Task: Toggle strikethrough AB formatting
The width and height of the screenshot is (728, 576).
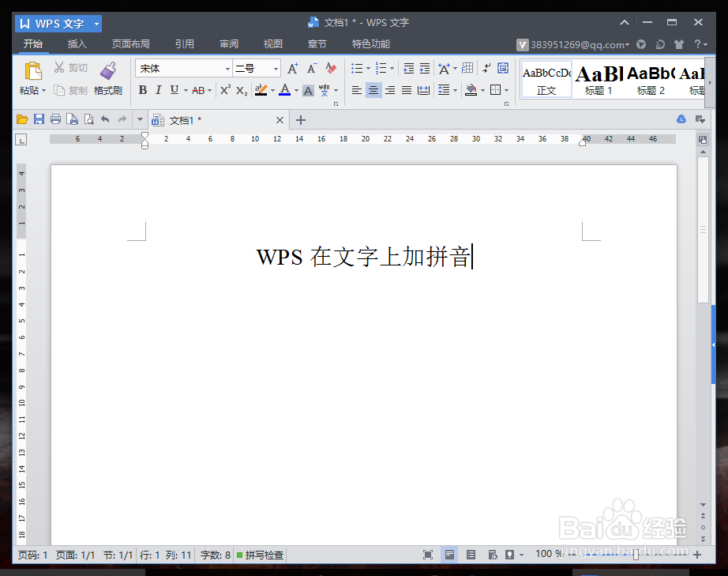Action: (198, 91)
